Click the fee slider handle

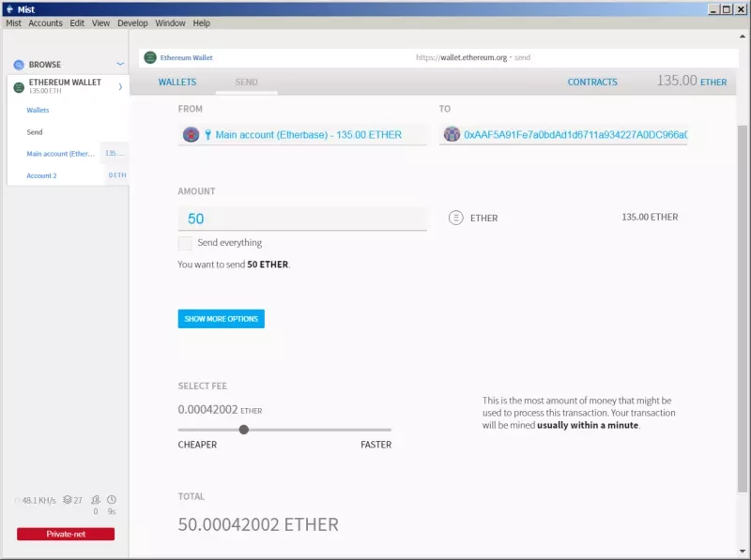coord(244,430)
